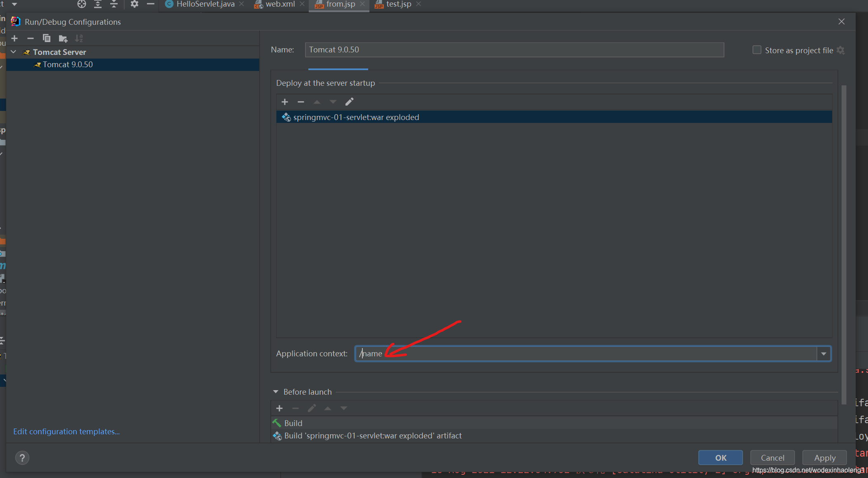Click collapse all icon in IDE toolbar
This screenshot has height=478, width=868.
coord(114,4)
